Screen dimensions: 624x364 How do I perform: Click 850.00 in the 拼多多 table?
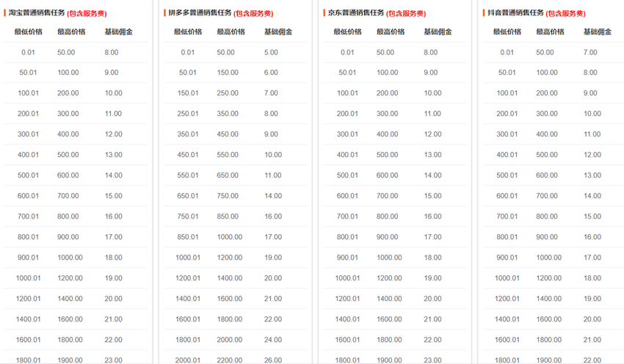click(228, 216)
